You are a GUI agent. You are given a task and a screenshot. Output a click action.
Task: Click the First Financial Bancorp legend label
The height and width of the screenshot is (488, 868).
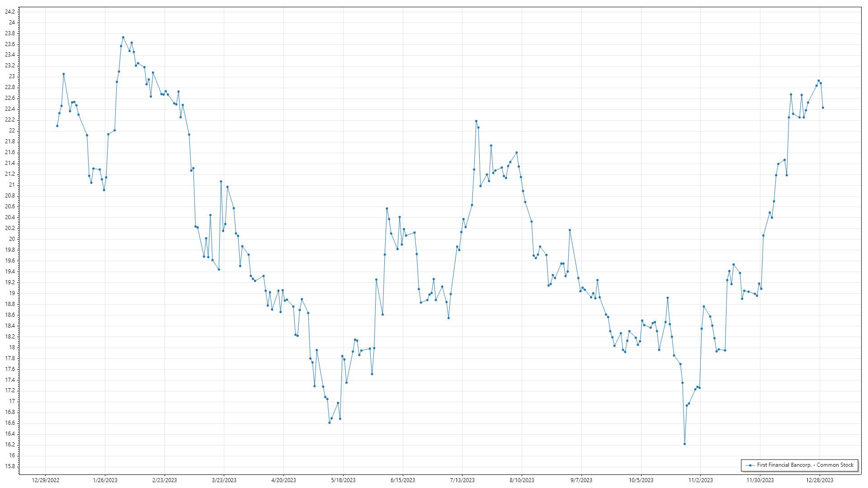[x=805, y=465]
